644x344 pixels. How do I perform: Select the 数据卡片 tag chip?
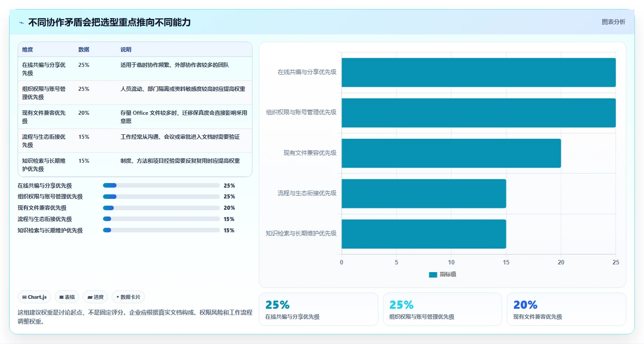(x=128, y=297)
